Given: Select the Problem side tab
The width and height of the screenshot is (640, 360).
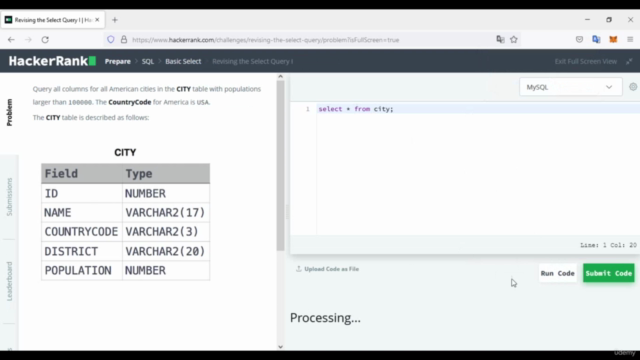Looking at the screenshot, I should point(9,112).
